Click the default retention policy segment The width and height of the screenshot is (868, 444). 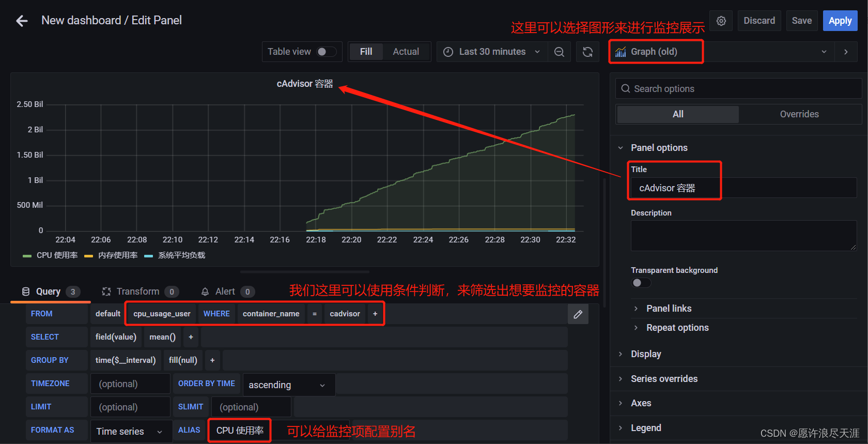tap(108, 314)
